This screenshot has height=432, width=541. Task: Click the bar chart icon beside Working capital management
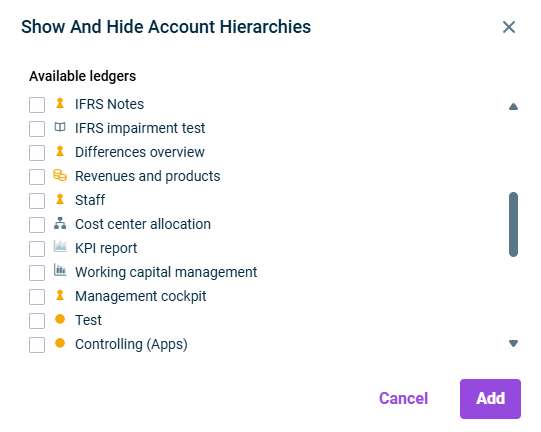tap(60, 270)
